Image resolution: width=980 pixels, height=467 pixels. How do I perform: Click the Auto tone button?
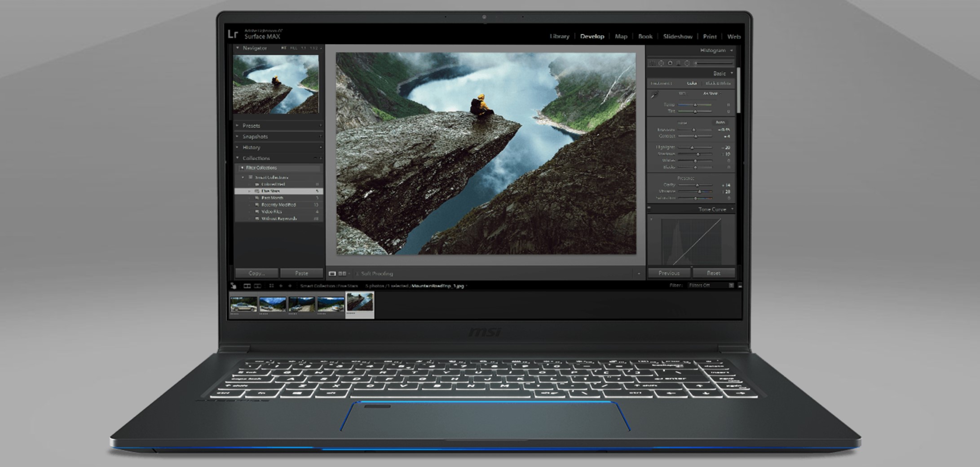[x=720, y=122]
